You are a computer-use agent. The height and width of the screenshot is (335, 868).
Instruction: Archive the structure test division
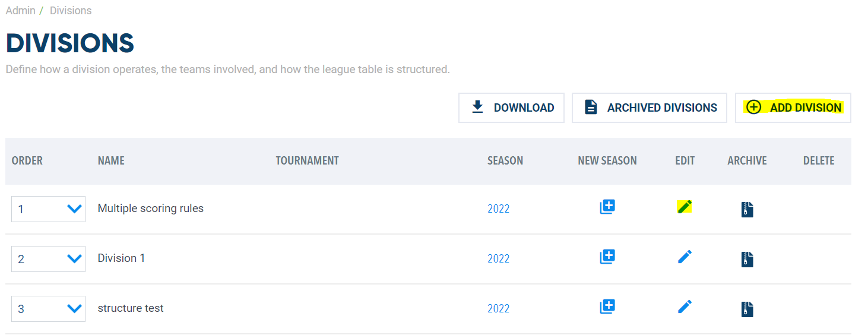[747, 309]
